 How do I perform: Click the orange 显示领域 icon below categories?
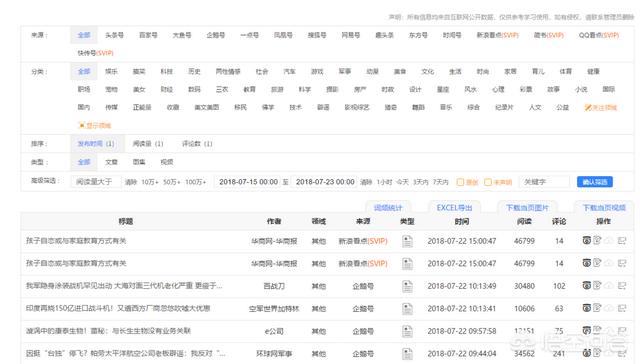pyautogui.click(x=82, y=125)
